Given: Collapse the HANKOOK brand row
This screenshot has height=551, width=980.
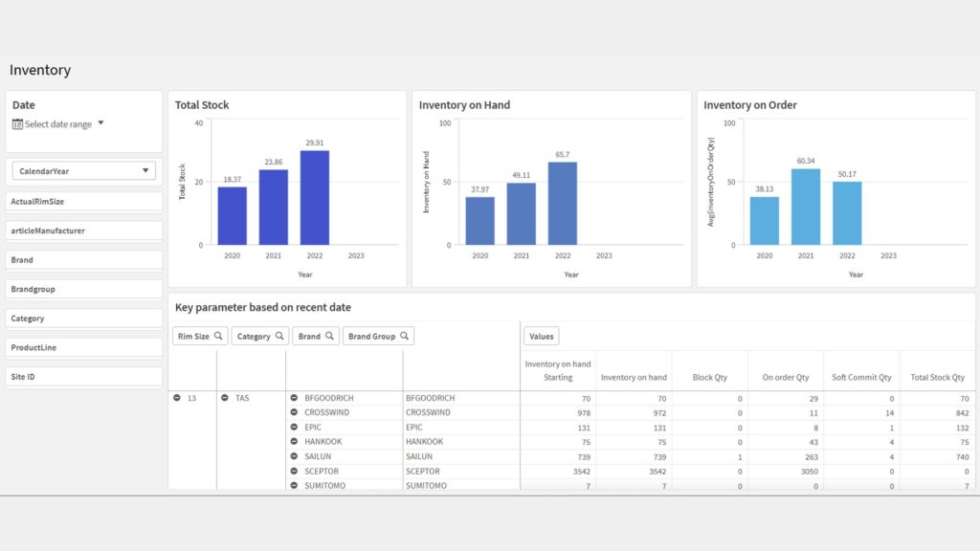Looking at the screenshot, I should click(x=294, y=442).
